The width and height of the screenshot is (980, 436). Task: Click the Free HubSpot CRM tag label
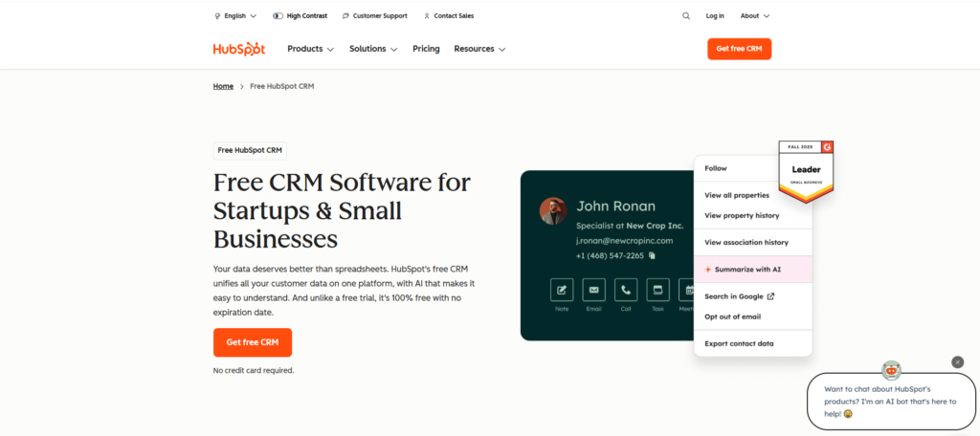pos(250,150)
